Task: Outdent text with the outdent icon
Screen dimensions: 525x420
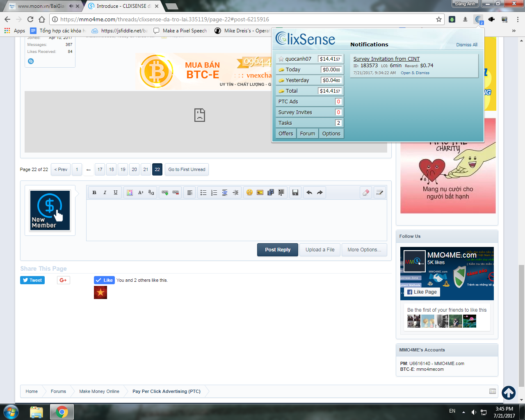Action: click(x=225, y=192)
